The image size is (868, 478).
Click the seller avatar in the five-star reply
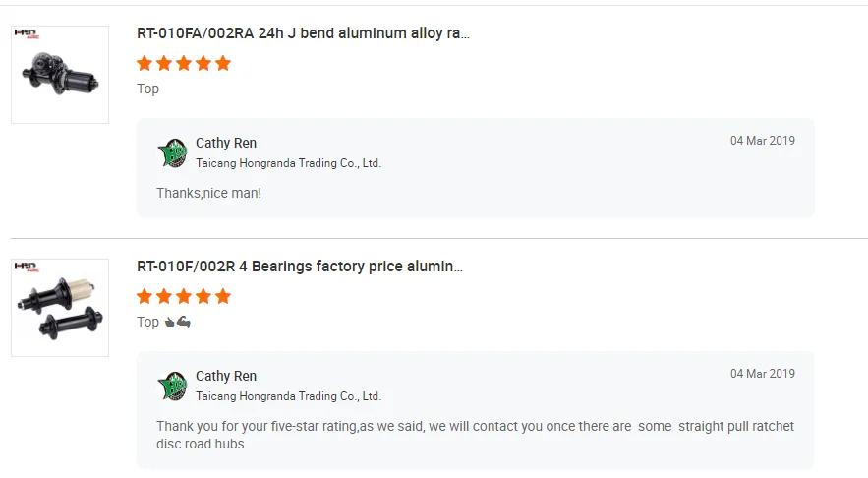point(172,386)
